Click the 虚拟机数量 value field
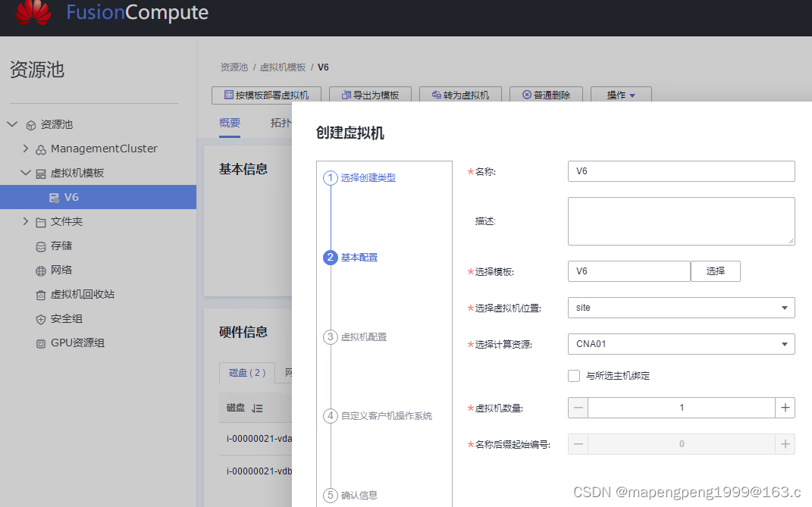 click(x=682, y=408)
